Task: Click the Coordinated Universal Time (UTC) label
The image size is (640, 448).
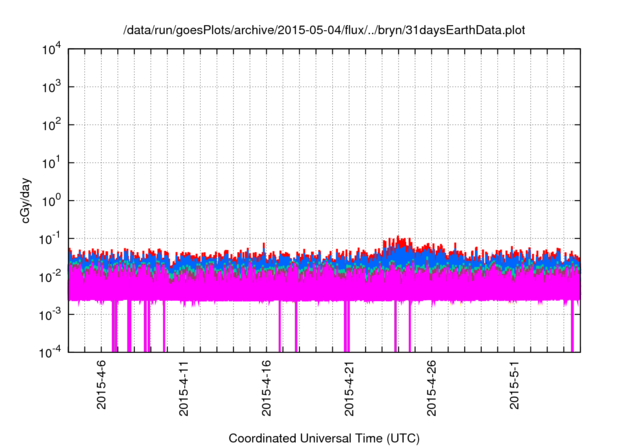Action: [x=324, y=438]
